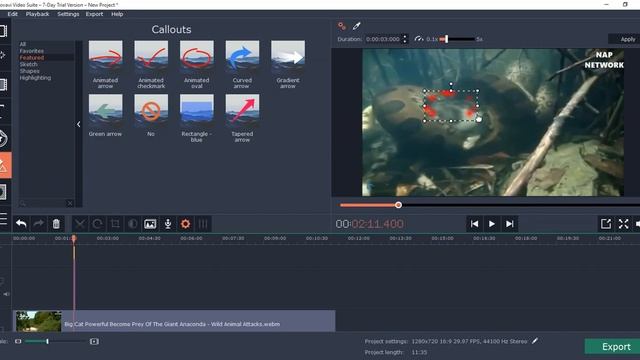Select the Crop tool icon
Viewport: 640px width, 360px height.
click(x=115, y=224)
